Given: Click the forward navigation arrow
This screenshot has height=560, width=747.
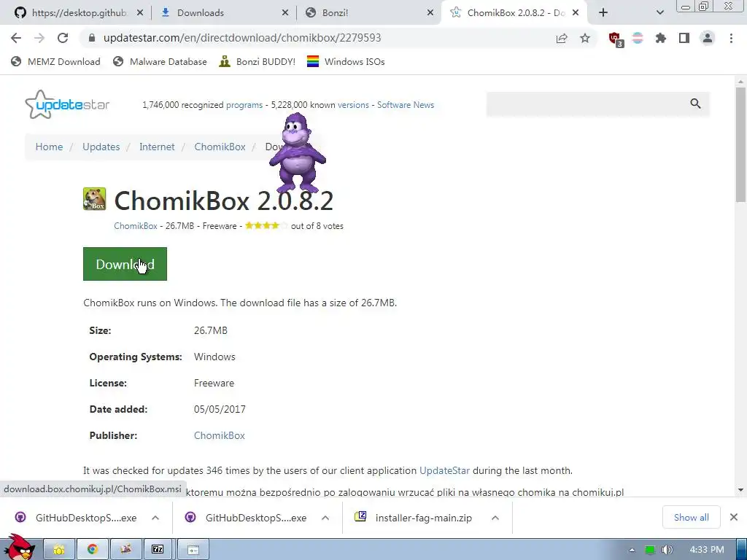Looking at the screenshot, I should pyautogui.click(x=39, y=38).
